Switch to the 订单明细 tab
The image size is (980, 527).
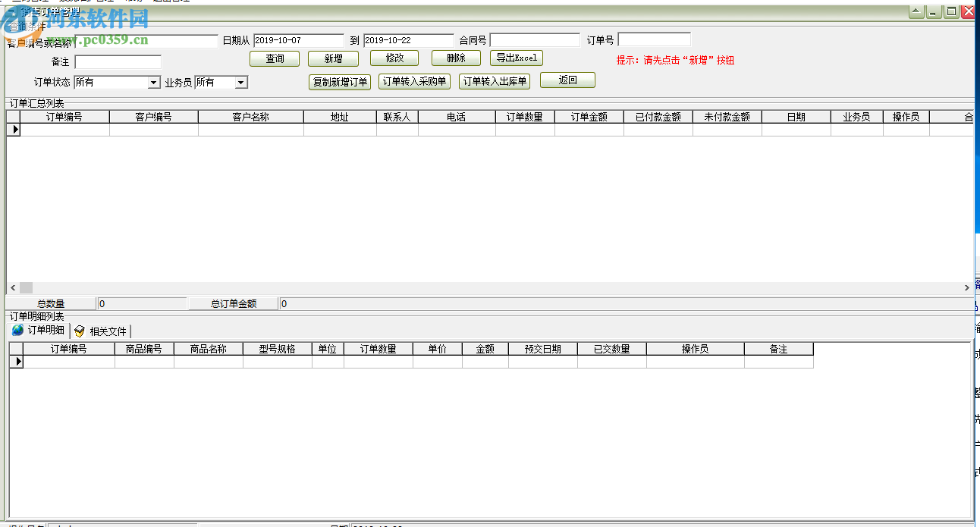(39, 331)
